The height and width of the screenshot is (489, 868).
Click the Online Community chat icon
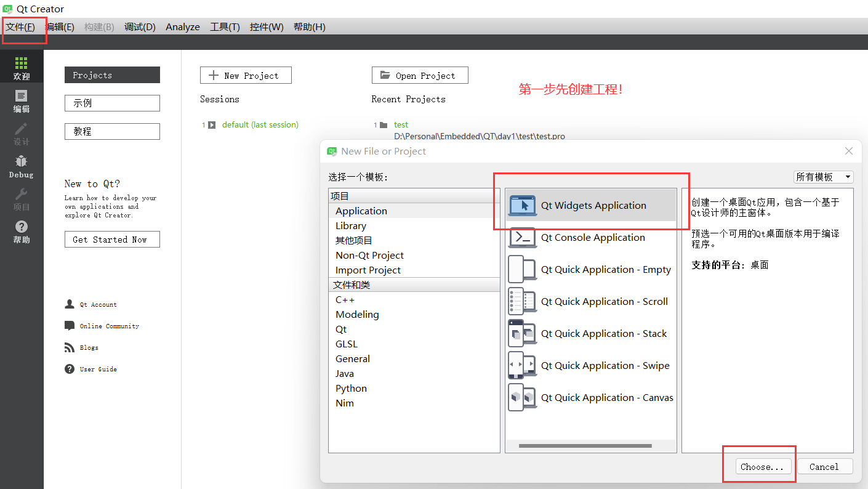click(x=70, y=326)
